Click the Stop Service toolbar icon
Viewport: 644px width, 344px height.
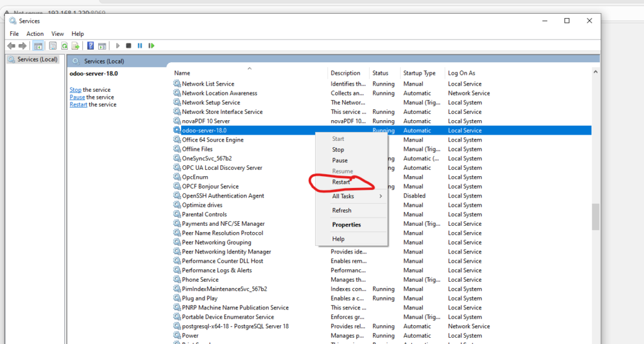128,46
